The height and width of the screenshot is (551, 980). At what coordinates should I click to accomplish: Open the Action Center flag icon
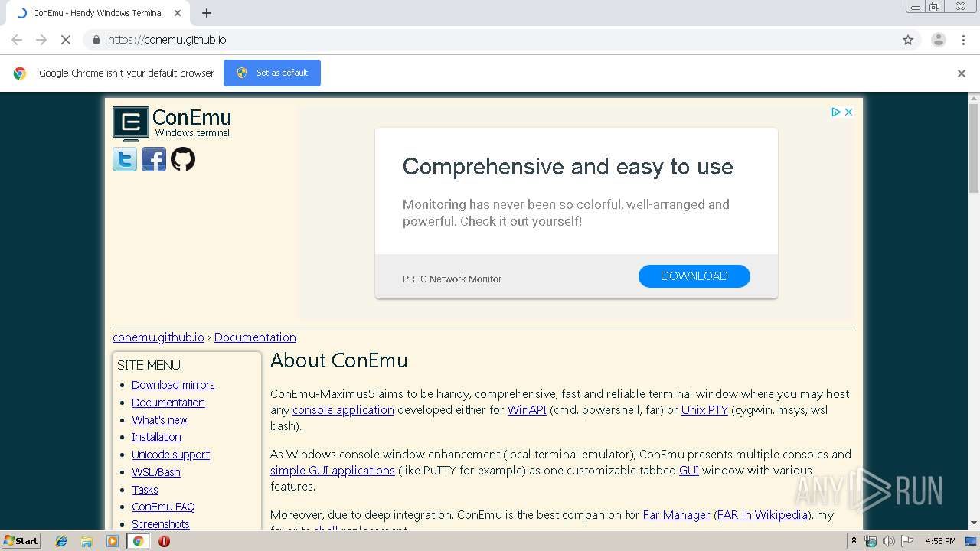click(x=907, y=541)
